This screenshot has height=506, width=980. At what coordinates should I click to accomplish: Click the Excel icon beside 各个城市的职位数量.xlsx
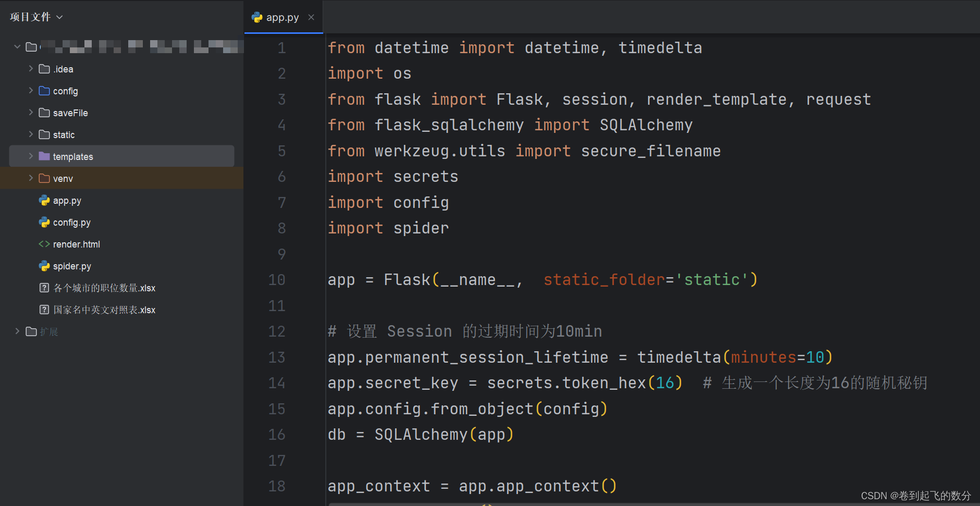click(x=44, y=288)
